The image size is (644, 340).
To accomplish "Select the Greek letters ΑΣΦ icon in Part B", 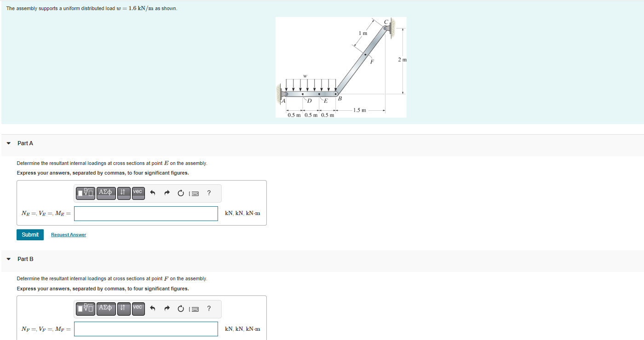I will tap(106, 309).
